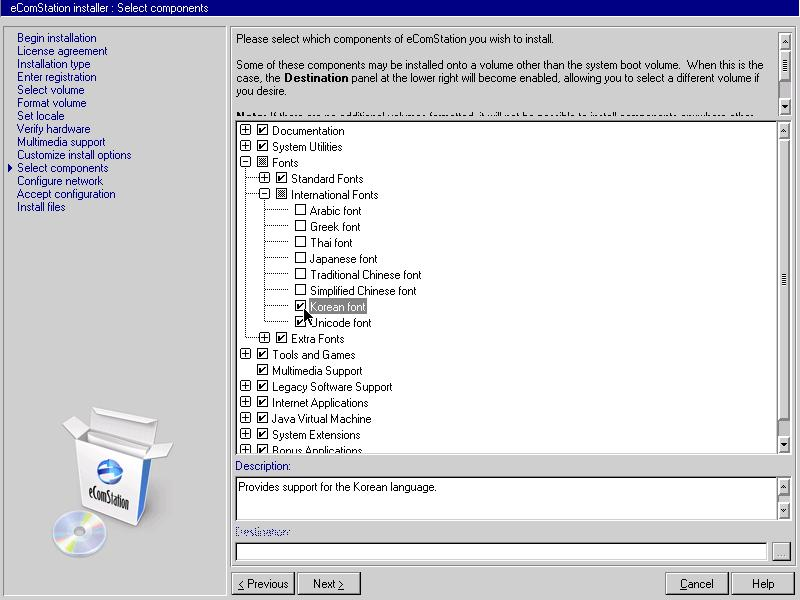Expand System Extensions node
800x600 pixels.
click(245, 434)
